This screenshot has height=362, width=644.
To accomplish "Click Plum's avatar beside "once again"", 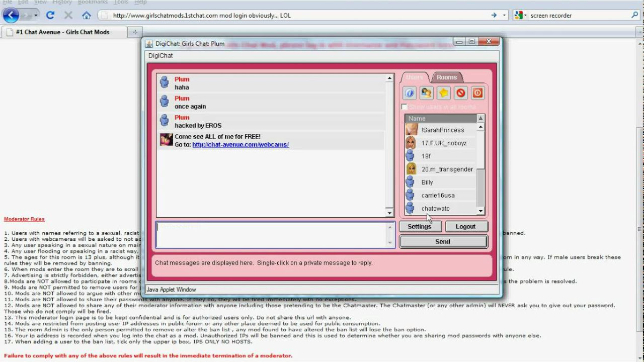I will tap(164, 101).
